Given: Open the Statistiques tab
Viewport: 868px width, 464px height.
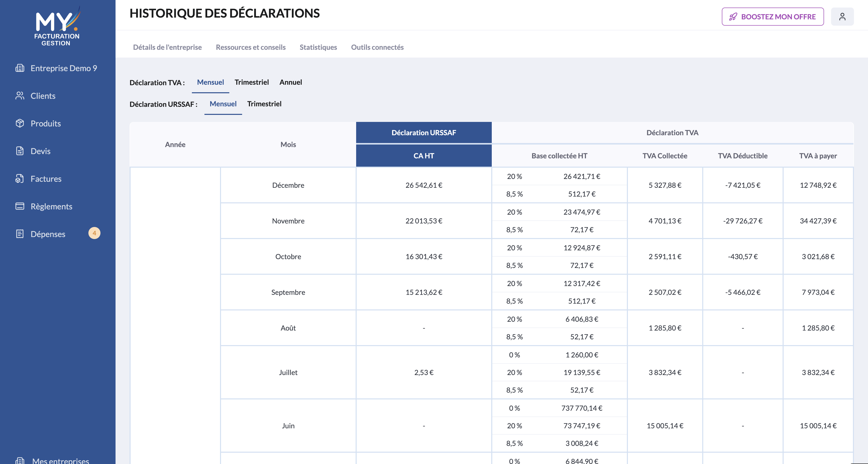Looking at the screenshot, I should [x=318, y=47].
